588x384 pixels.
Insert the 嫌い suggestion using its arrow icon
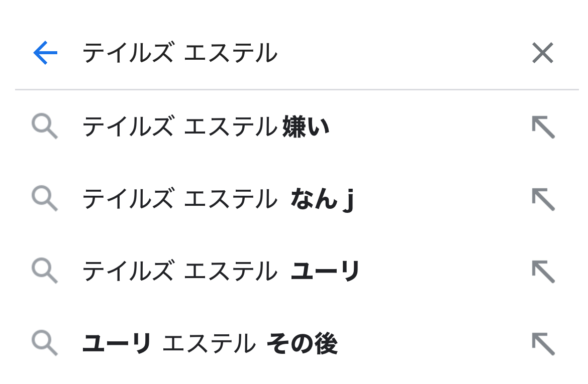pyautogui.click(x=543, y=127)
